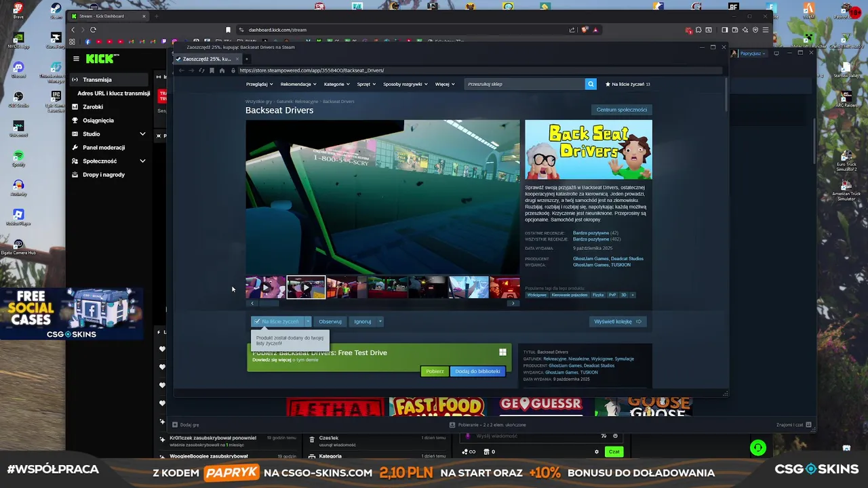This screenshot has height=488, width=868.
Task: Launch the NVIDIA App desktop icon
Action: (18, 40)
